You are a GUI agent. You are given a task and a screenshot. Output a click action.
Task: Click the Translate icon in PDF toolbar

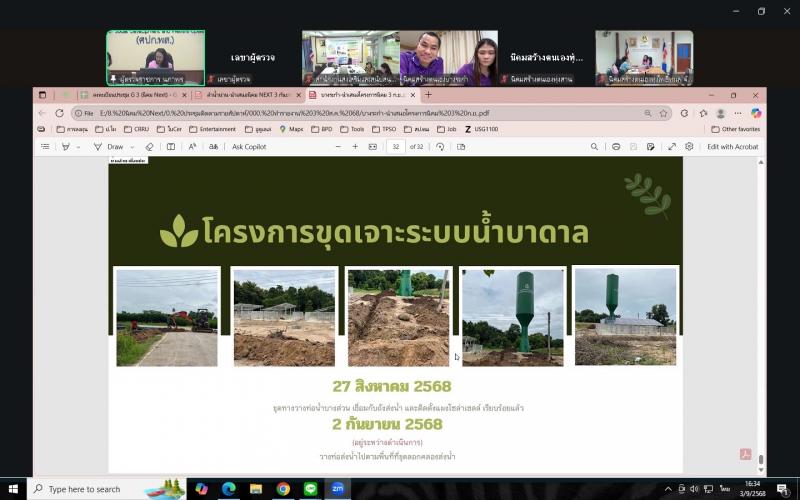[x=213, y=147]
